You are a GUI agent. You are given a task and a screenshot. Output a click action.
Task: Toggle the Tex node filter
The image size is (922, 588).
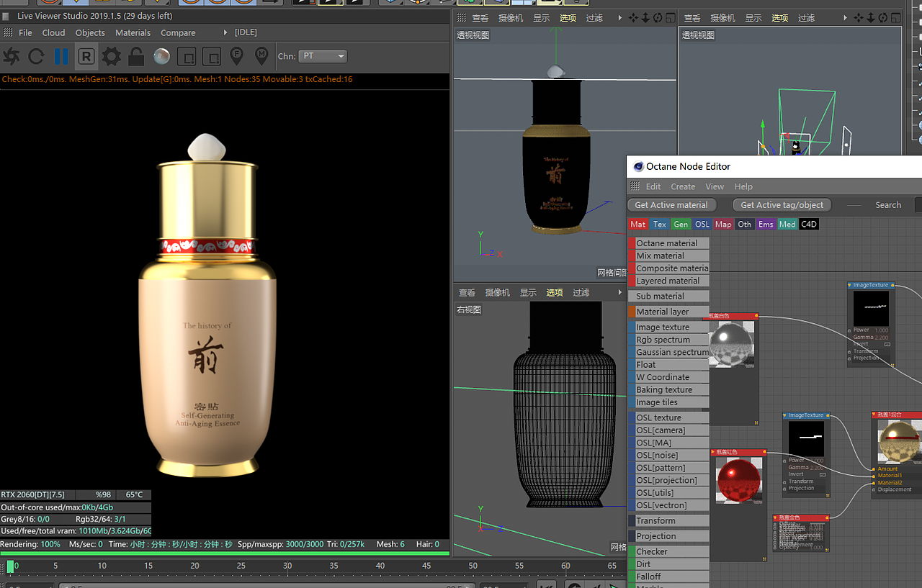[660, 225]
